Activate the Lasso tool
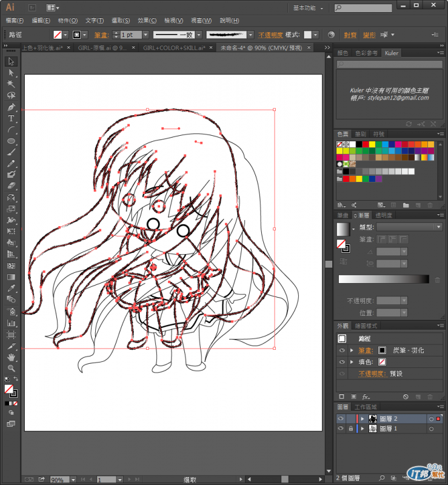 (x=11, y=95)
